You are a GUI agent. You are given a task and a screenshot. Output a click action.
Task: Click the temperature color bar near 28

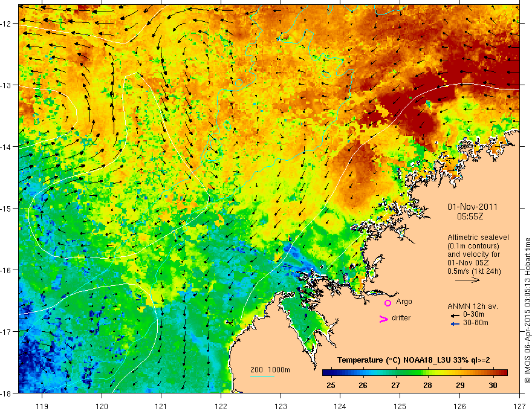[x=428, y=372]
